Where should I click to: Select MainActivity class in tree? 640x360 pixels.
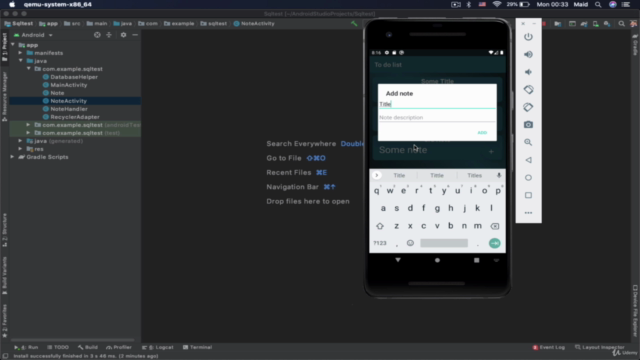click(x=69, y=85)
